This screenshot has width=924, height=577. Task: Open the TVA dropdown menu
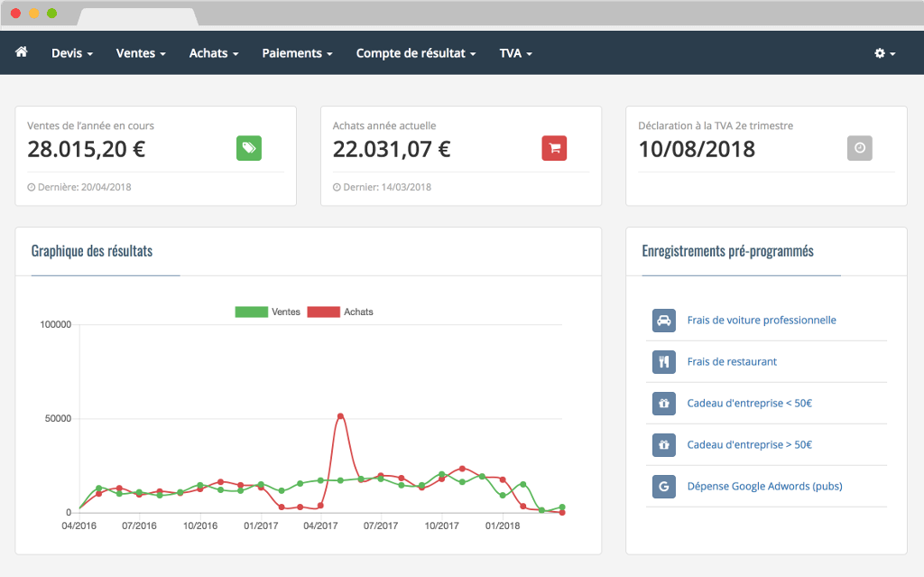point(515,53)
